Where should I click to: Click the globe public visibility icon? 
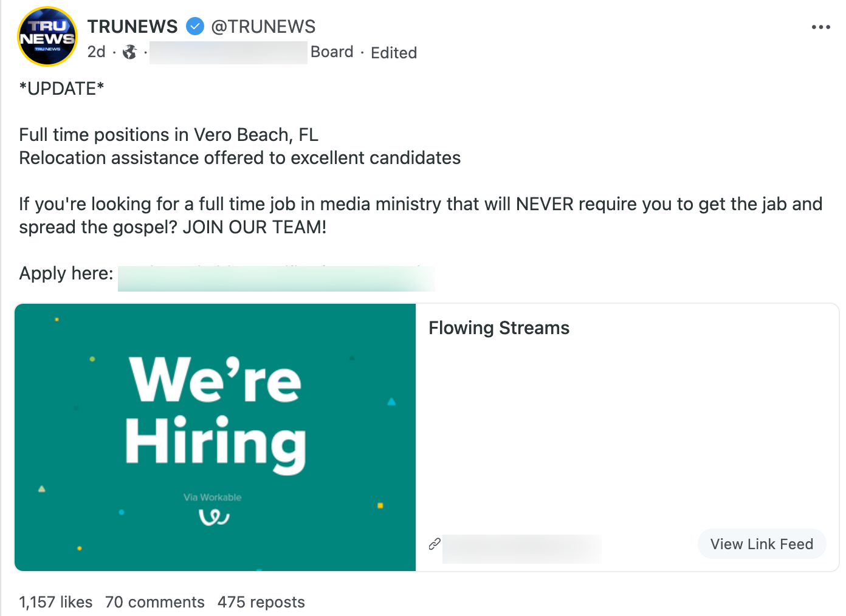129,52
